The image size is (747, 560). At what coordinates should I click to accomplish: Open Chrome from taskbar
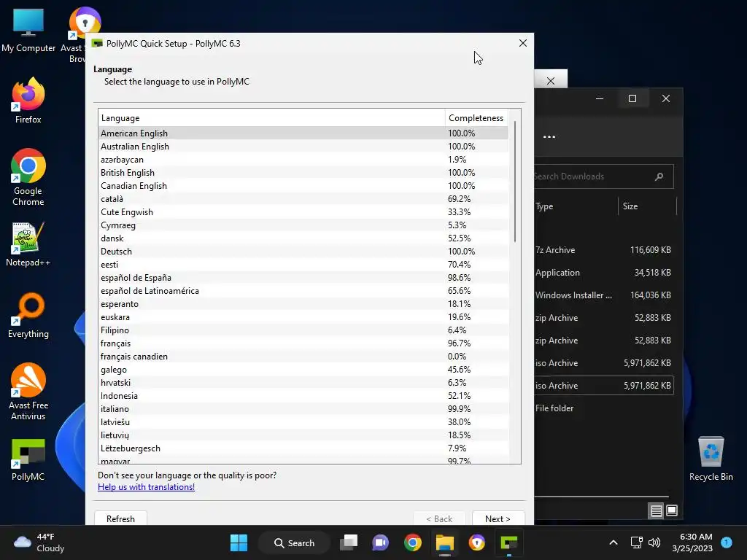point(413,542)
